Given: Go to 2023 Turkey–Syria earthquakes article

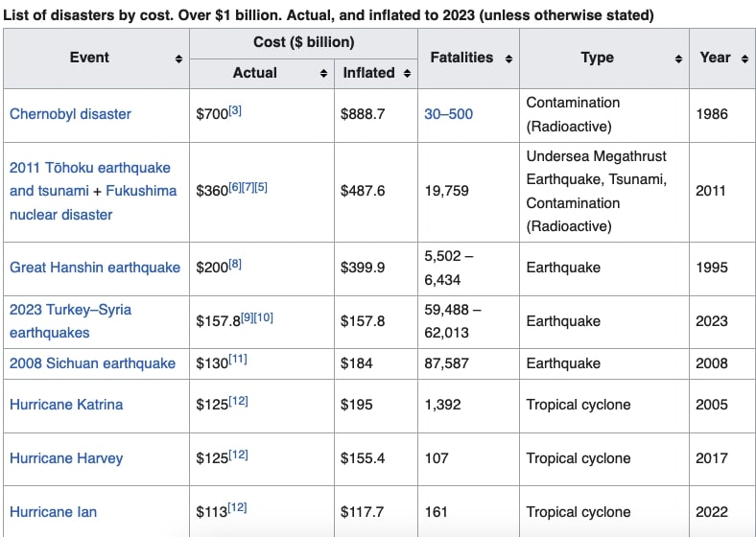Looking at the screenshot, I should [70, 310].
